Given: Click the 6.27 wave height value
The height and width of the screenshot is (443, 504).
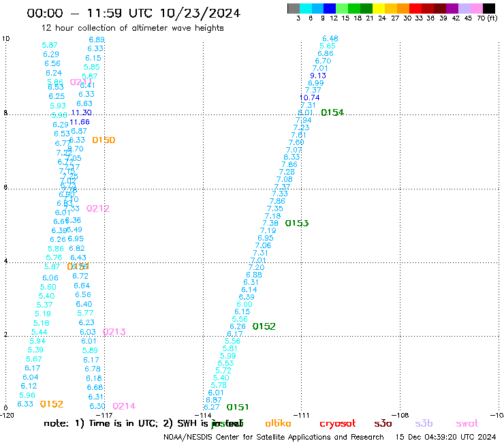Looking at the screenshot, I should point(212,408).
